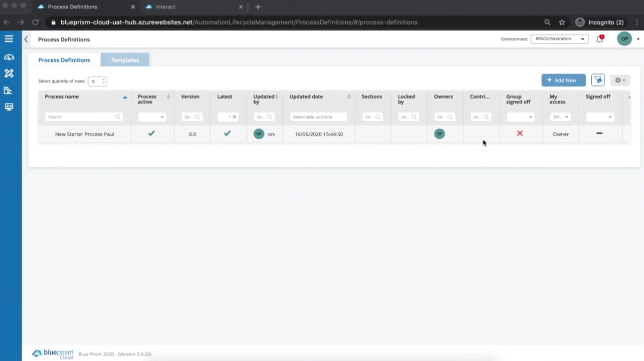Switch to the Templates tab
This screenshot has height=361, width=644.
[x=124, y=60]
